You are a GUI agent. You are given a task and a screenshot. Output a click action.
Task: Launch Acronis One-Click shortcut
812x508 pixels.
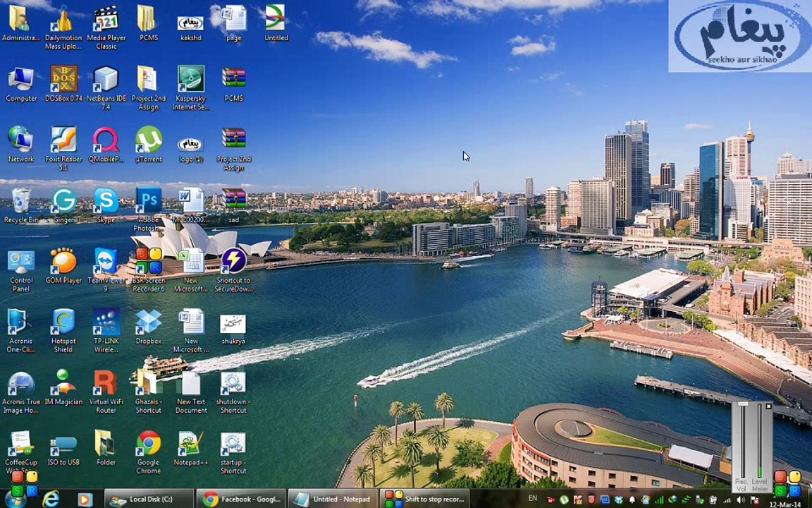point(20,331)
